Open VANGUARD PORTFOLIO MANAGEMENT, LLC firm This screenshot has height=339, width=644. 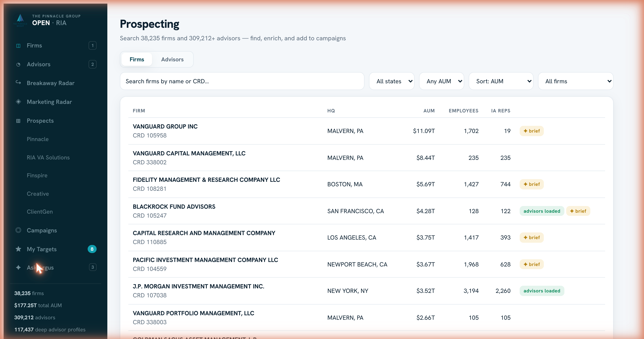366,318
